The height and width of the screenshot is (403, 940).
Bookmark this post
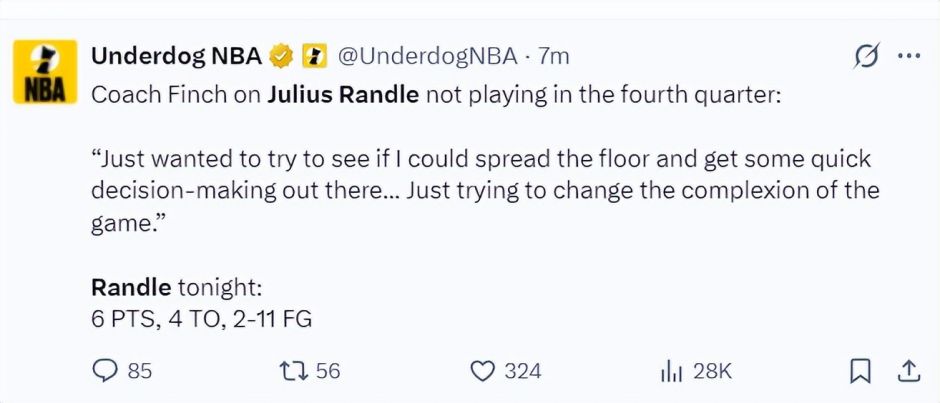click(859, 371)
